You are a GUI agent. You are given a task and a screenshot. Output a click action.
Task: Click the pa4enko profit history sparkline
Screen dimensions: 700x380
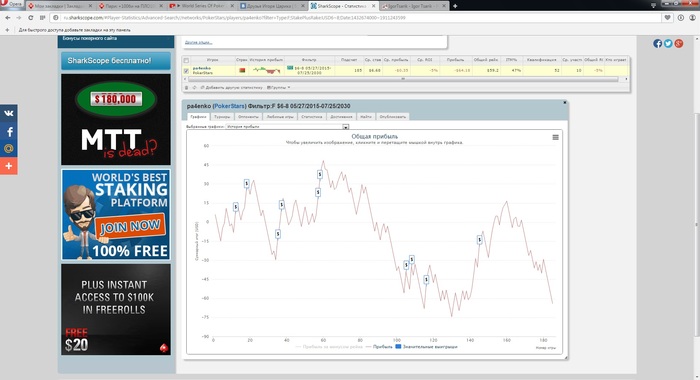[266, 70]
